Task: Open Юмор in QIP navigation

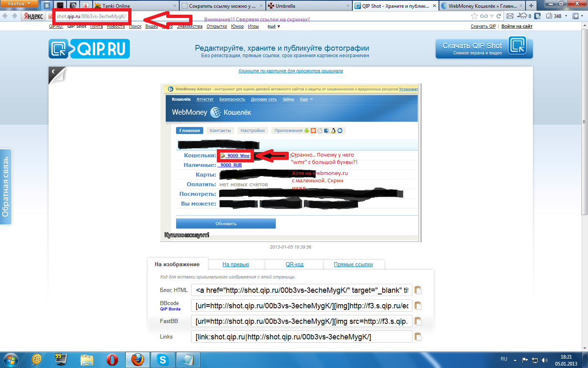Action: pos(237,26)
